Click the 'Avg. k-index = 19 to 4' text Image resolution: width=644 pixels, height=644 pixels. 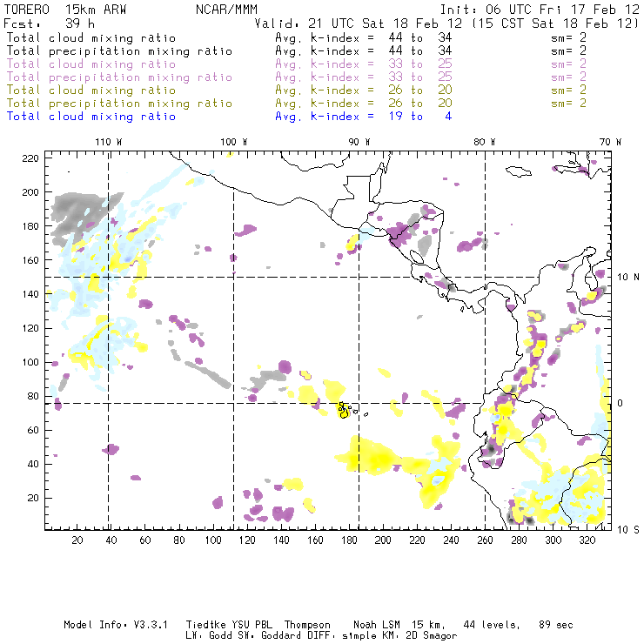click(363, 117)
